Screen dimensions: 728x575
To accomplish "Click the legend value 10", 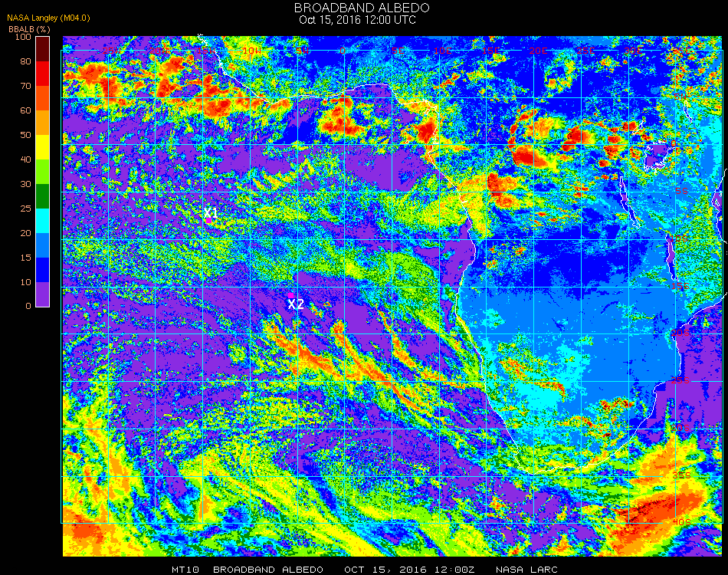I will pyautogui.click(x=25, y=282).
